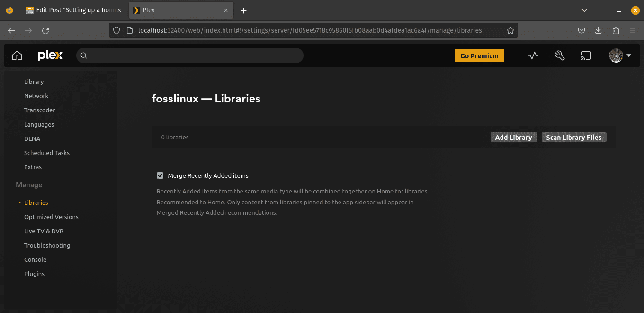644x313 pixels.
Task: Click the Add Library button
Action: [x=513, y=137]
